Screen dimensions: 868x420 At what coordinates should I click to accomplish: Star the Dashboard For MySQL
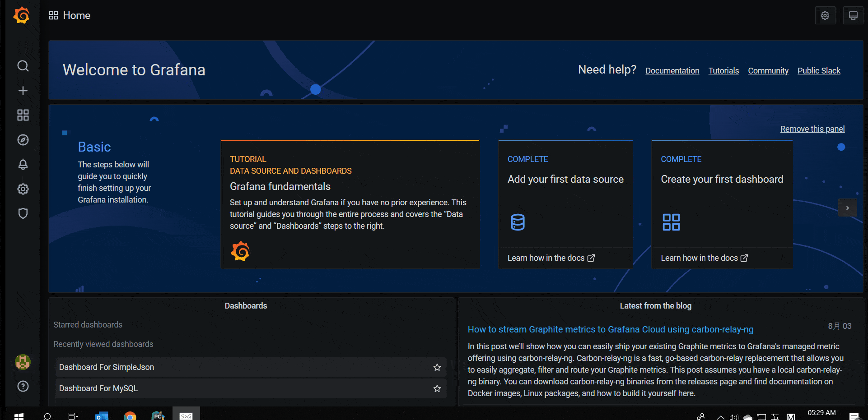tap(436, 388)
